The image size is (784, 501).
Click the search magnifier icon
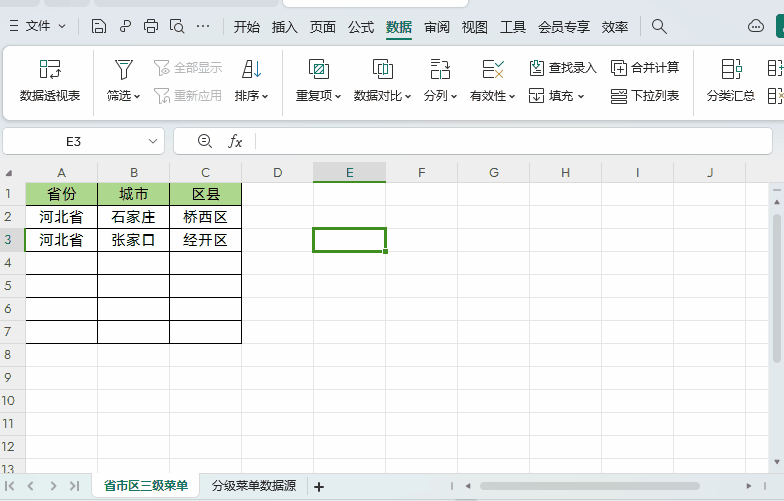[x=659, y=26]
